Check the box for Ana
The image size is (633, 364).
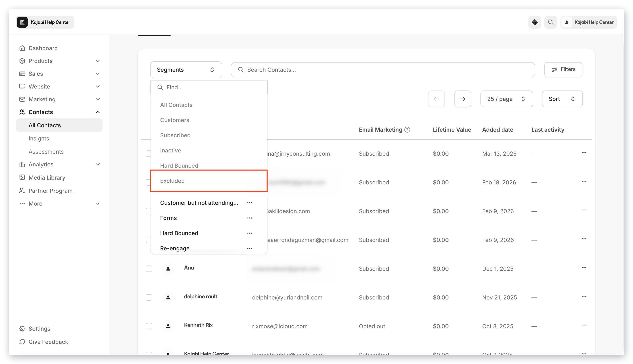(149, 269)
